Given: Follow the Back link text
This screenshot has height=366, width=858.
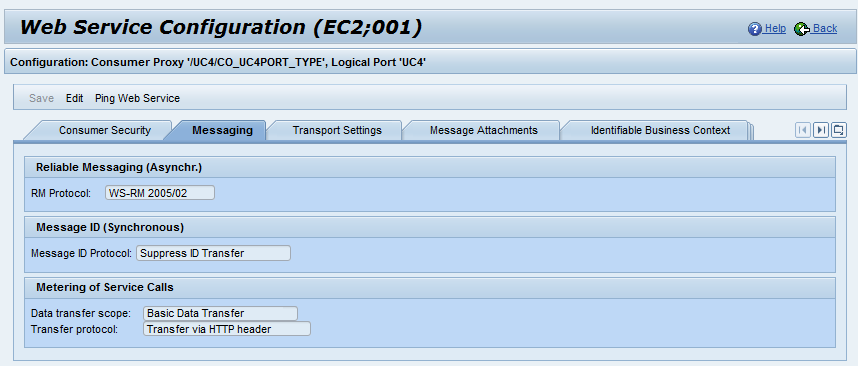Looking at the screenshot, I should (x=825, y=28).
